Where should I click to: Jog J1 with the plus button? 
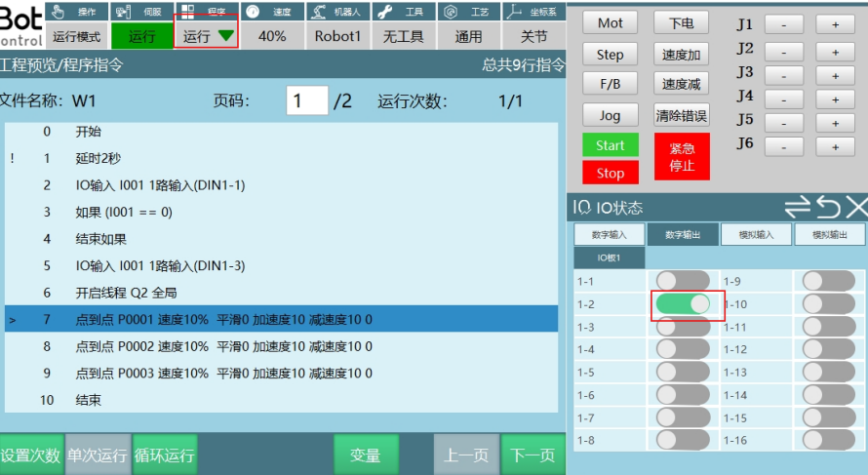click(835, 24)
